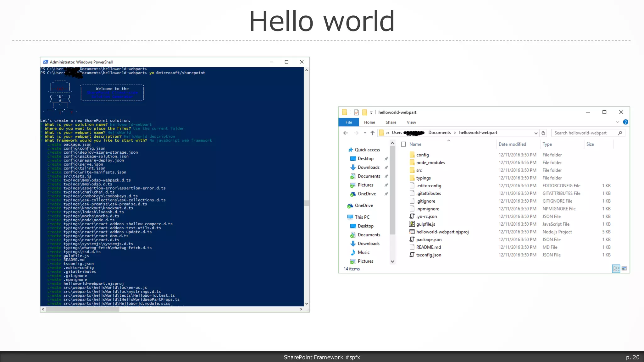644x362 pixels.
Task: Refresh the helloworld-webpart folder
Action: [543, 133]
